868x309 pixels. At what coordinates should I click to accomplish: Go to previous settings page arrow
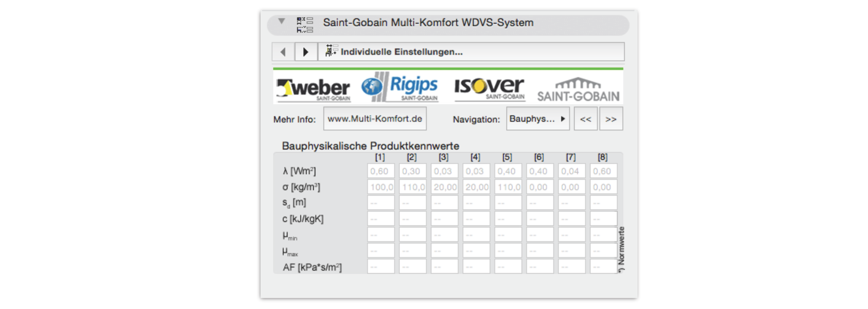click(x=283, y=52)
